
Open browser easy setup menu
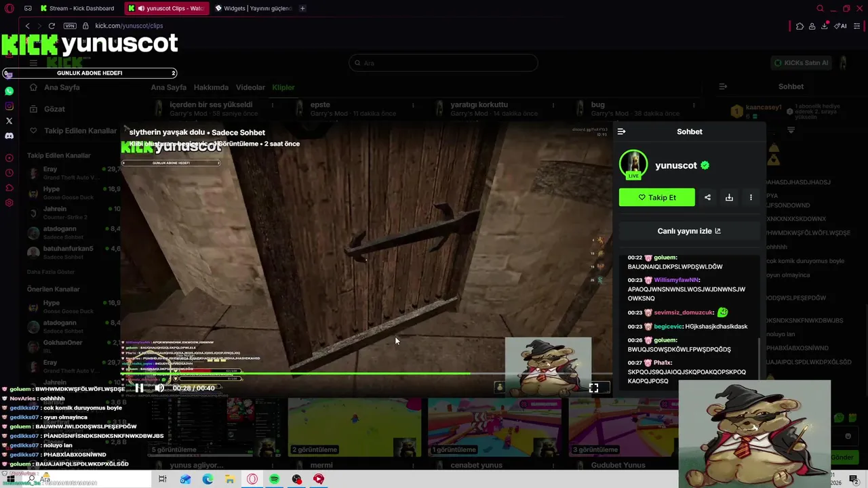[x=858, y=26]
